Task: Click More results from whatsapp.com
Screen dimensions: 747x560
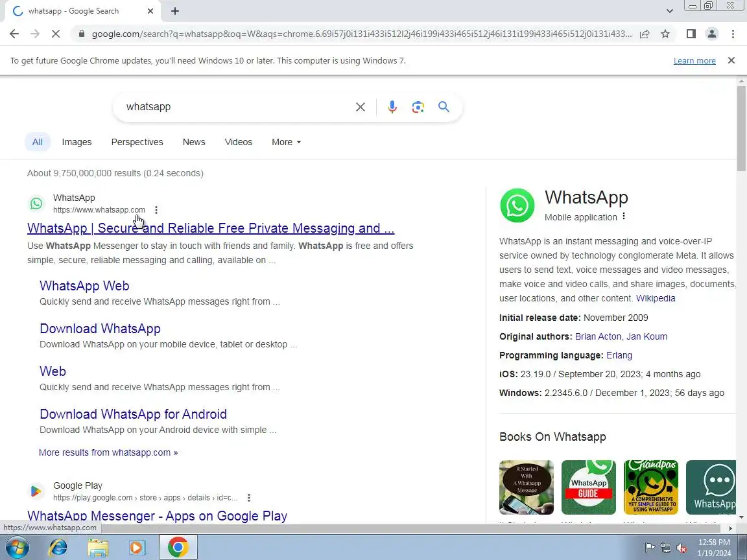Action: 108,452
